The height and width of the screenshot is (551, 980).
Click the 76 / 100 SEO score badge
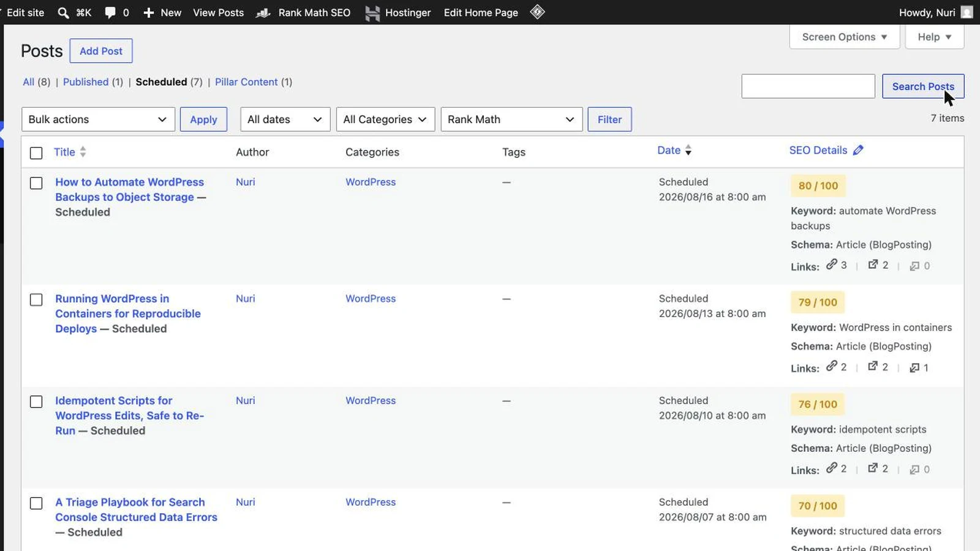[818, 404]
